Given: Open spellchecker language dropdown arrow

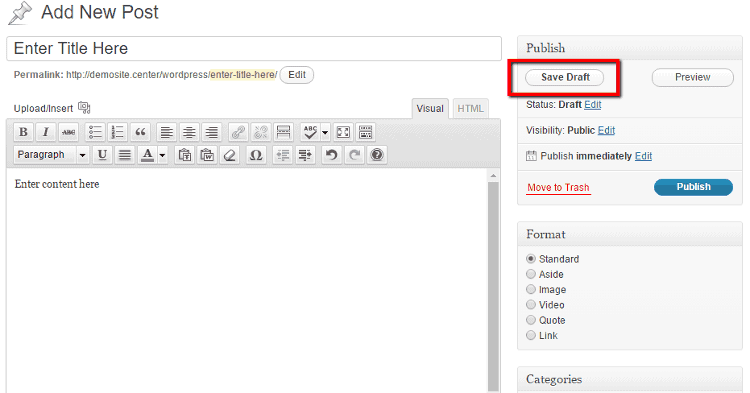Looking at the screenshot, I should [325, 132].
